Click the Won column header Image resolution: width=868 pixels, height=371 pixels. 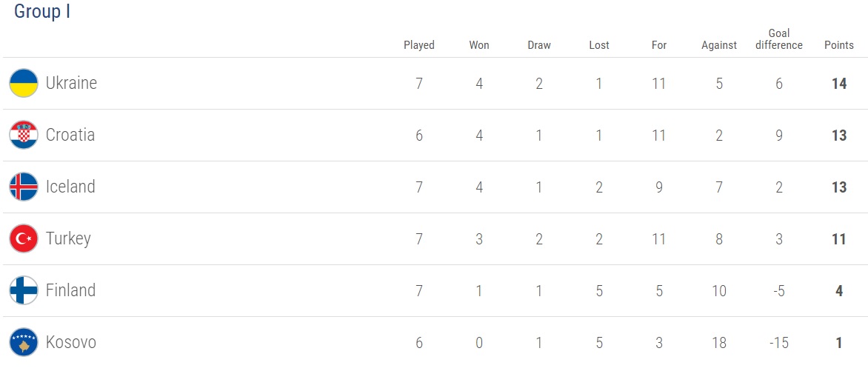pos(479,45)
